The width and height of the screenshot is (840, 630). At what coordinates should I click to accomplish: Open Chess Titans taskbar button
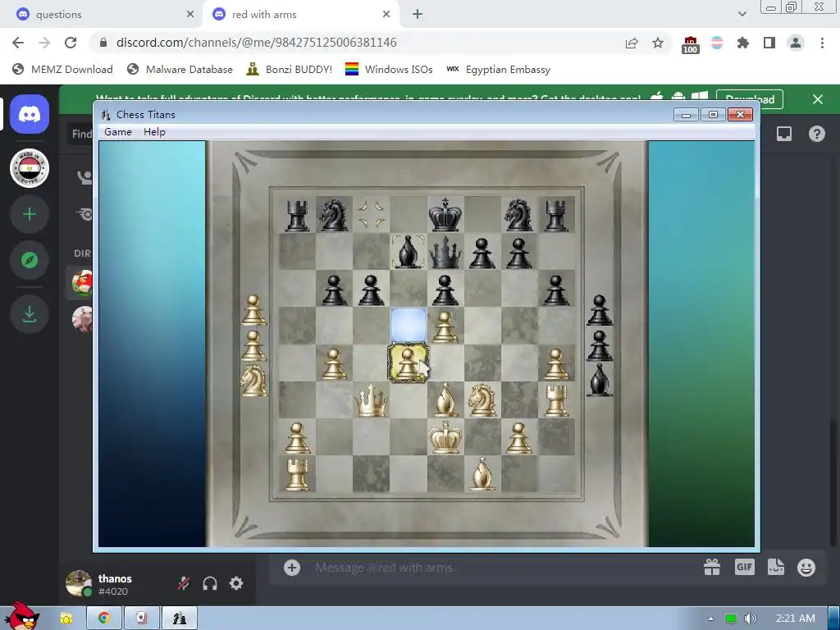180,619
